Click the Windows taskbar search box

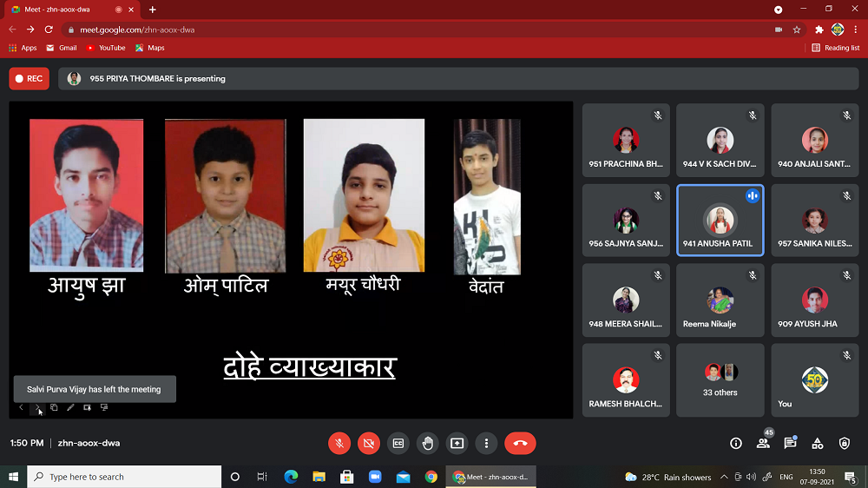(126, 477)
